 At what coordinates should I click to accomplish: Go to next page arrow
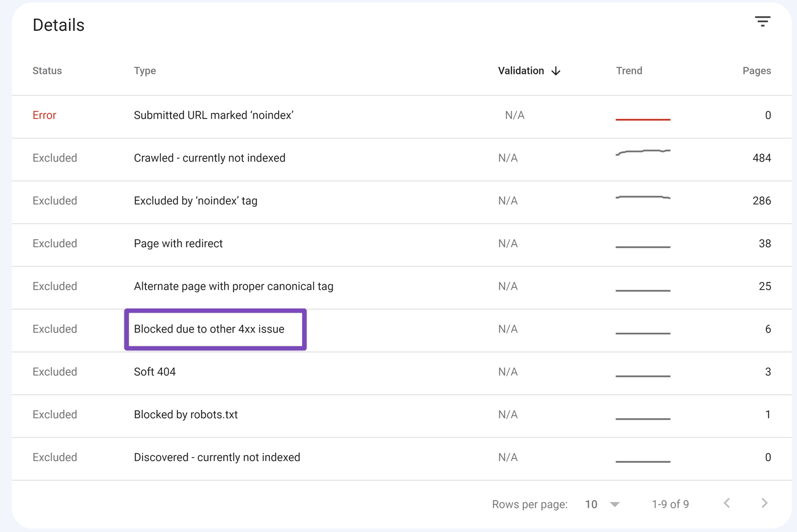click(x=764, y=503)
